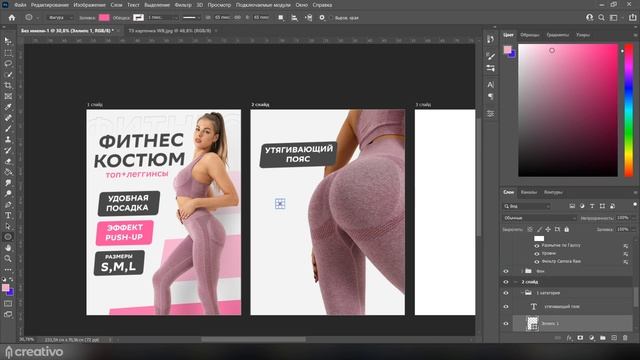640x360 pixels.
Task: Open the search icon at top right
Action: [601, 18]
